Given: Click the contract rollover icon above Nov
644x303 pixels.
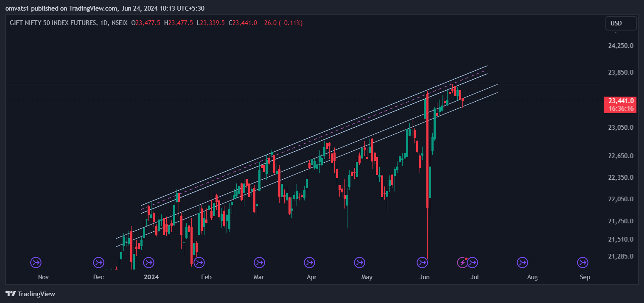Looking at the screenshot, I should pyautogui.click(x=36, y=263).
